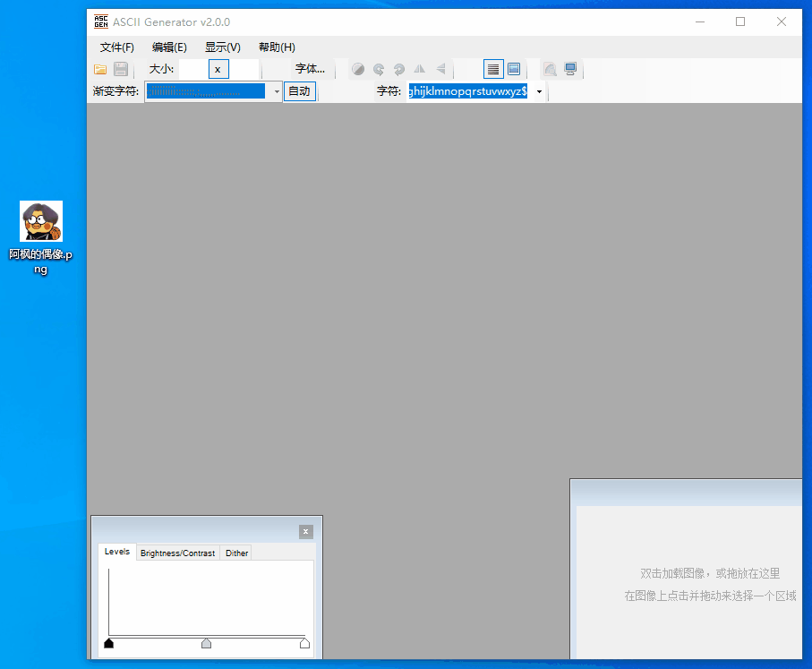Switch to the Levels tab
Screen dimensions: 812x669
coord(117,552)
